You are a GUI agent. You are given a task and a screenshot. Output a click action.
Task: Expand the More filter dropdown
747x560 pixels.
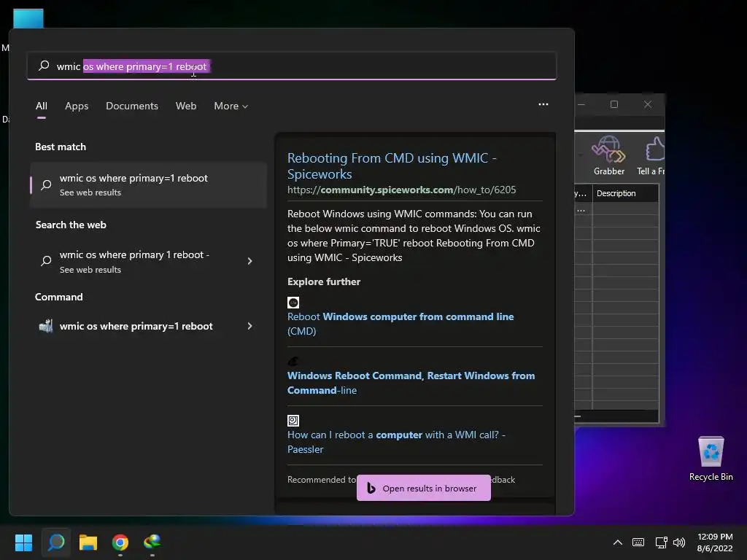point(231,106)
